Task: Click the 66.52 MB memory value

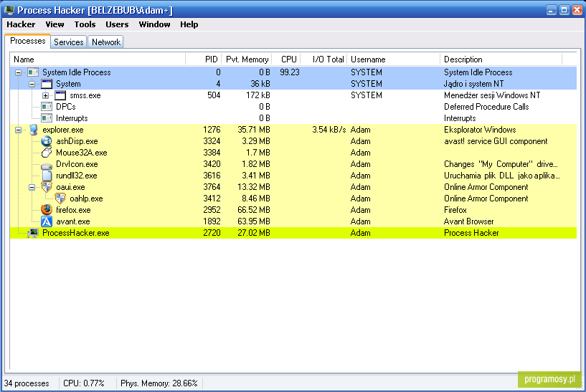Action: tap(254, 210)
